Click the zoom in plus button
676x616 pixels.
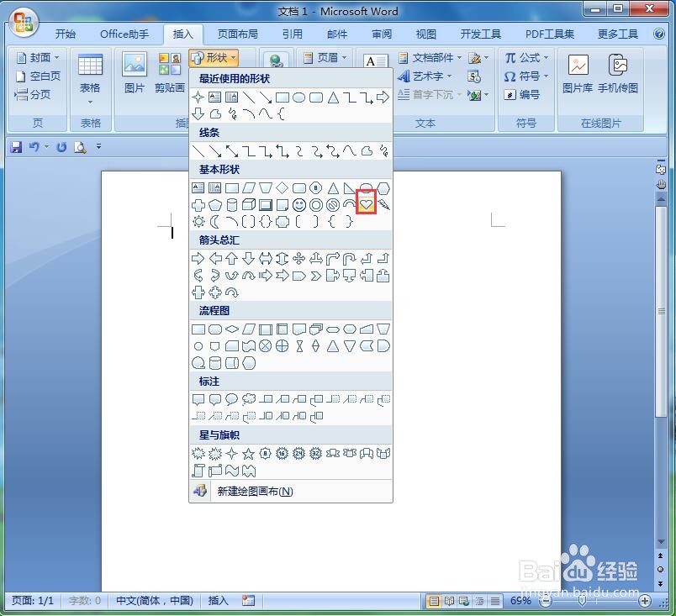645,601
